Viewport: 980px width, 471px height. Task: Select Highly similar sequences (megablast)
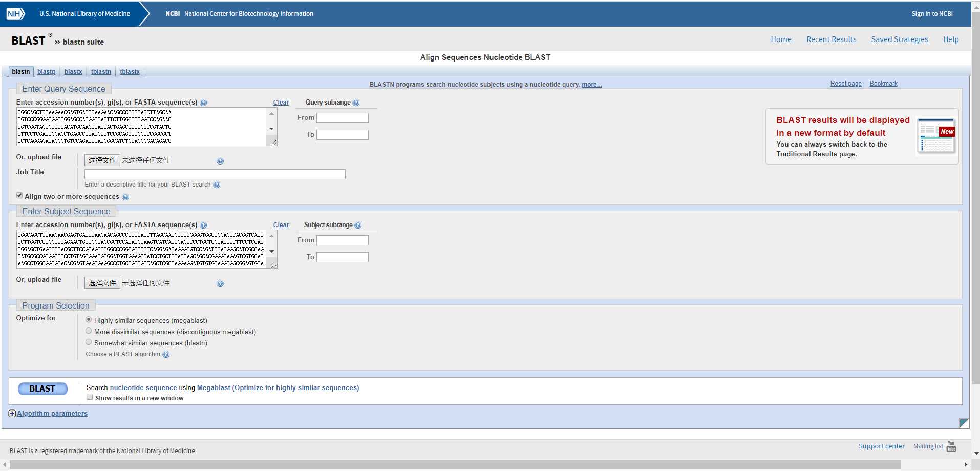pos(89,320)
